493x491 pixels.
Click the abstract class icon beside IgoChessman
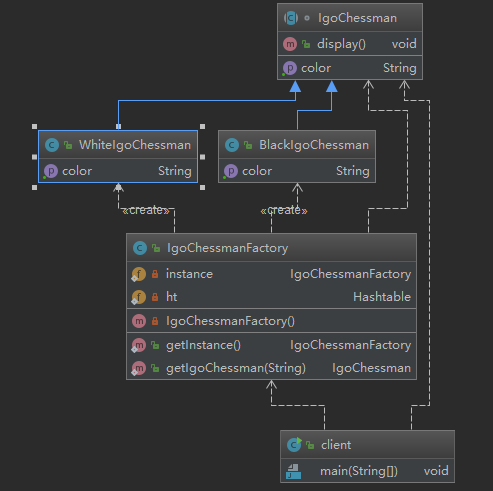coord(291,18)
